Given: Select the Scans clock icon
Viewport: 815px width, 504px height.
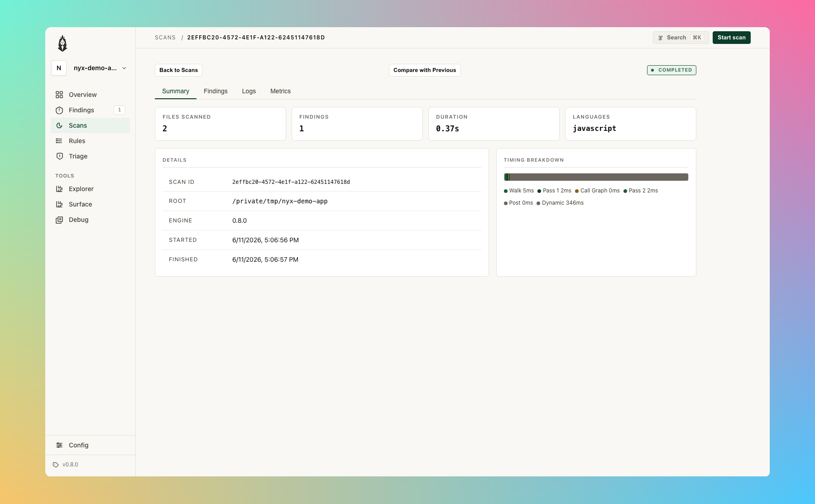Looking at the screenshot, I should coord(59,125).
